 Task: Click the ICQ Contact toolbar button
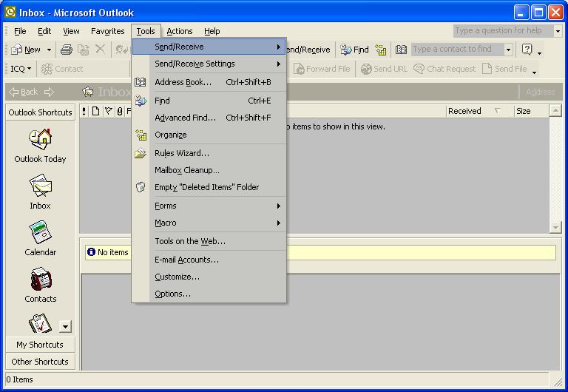tap(62, 69)
